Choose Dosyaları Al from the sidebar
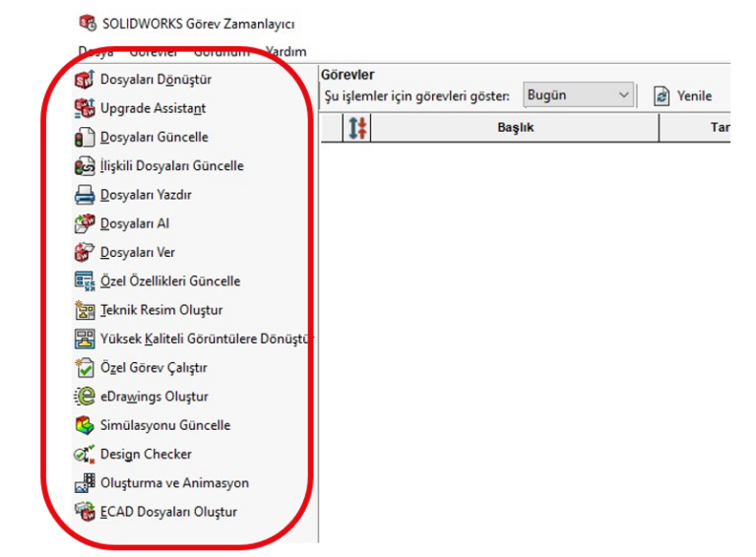 (135, 223)
